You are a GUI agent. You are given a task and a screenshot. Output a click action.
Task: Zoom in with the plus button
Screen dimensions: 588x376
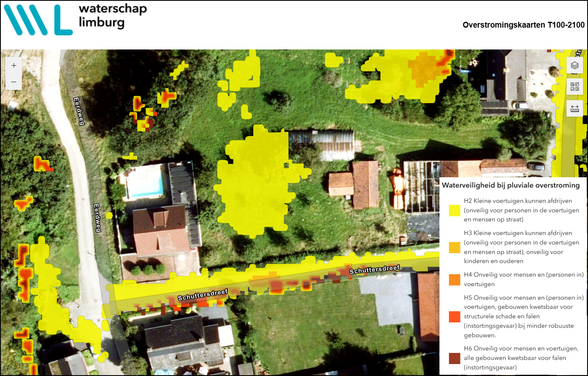click(14, 65)
